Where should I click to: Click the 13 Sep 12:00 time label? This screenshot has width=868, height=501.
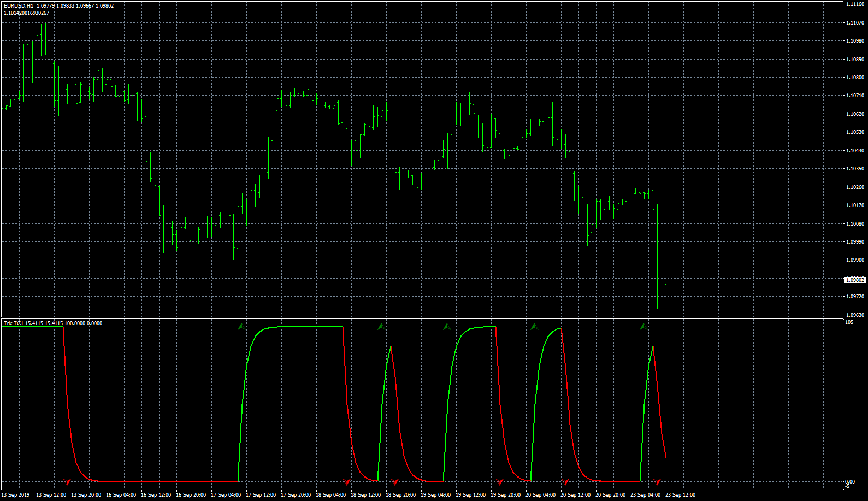coord(51,495)
